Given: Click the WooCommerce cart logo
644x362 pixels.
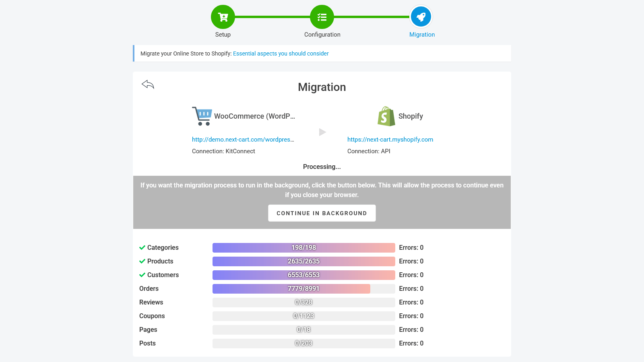Looking at the screenshot, I should click(202, 116).
